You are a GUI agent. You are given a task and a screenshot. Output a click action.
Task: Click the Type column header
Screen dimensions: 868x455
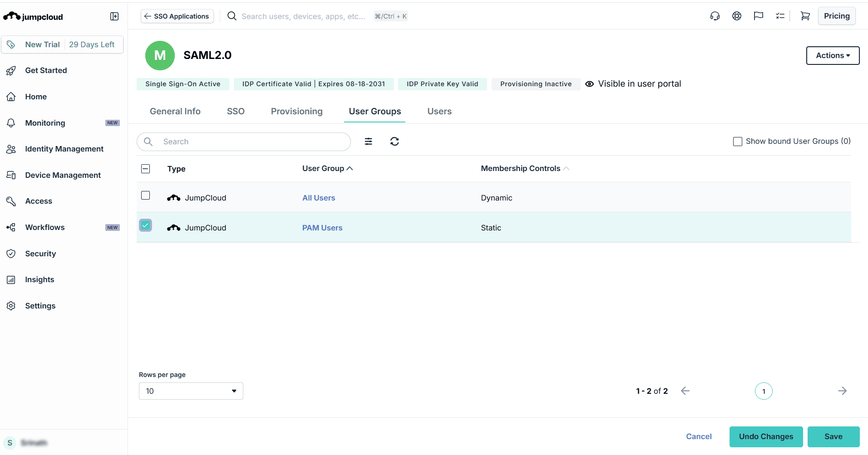click(176, 169)
